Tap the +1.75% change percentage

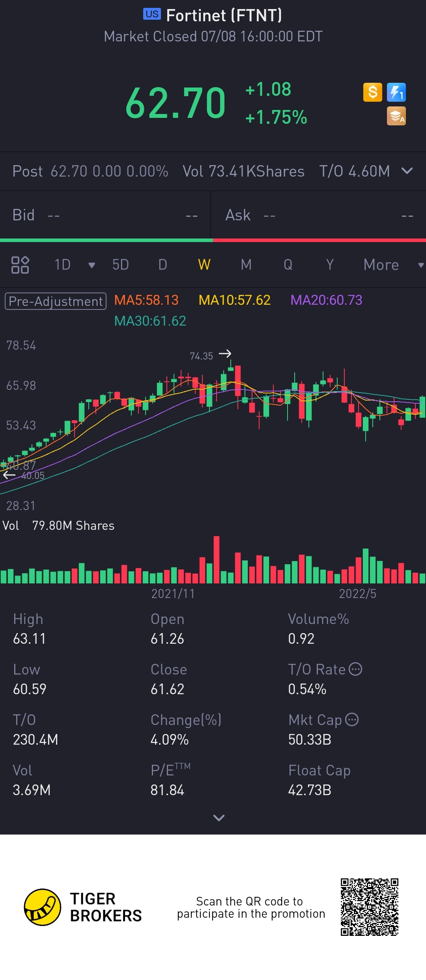[276, 117]
